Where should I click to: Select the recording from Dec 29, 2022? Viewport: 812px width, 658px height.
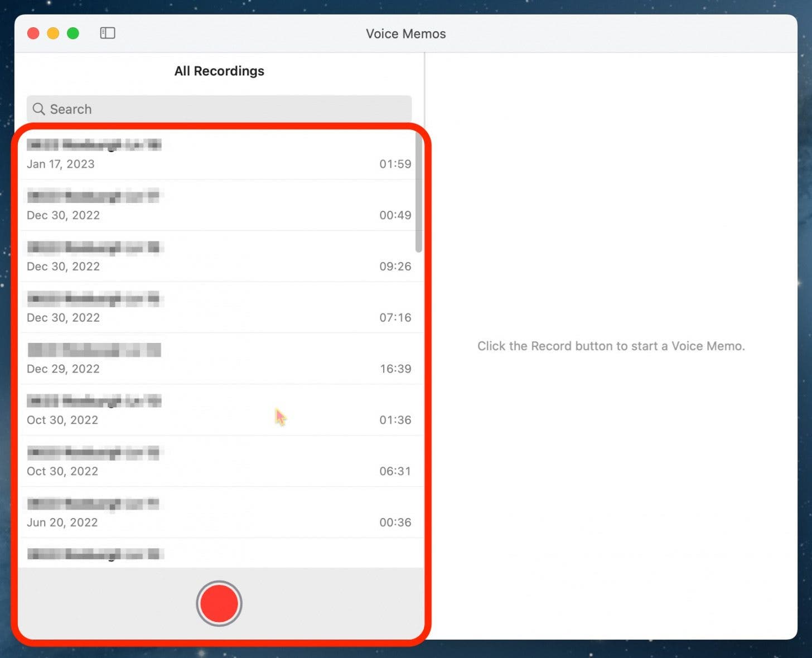pos(219,359)
